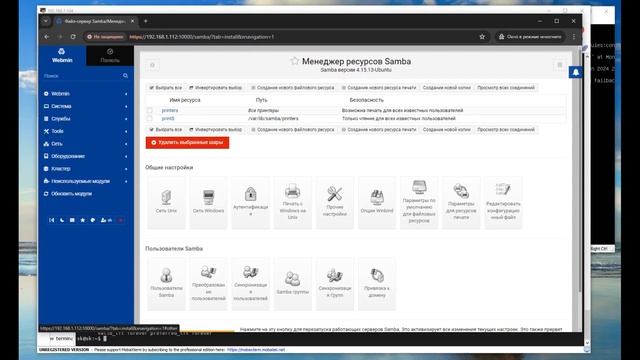Click Инвертировать выбор below the share list

tap(215, 129)
